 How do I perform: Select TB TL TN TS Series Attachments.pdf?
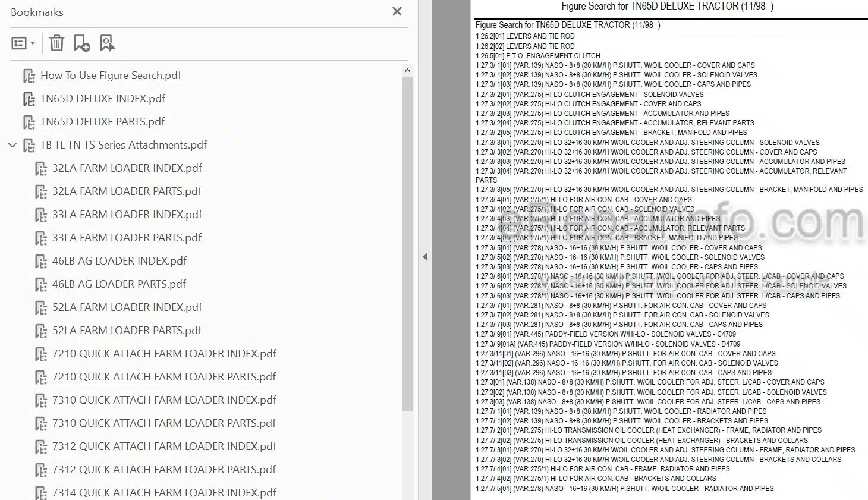tap(124, 145)
